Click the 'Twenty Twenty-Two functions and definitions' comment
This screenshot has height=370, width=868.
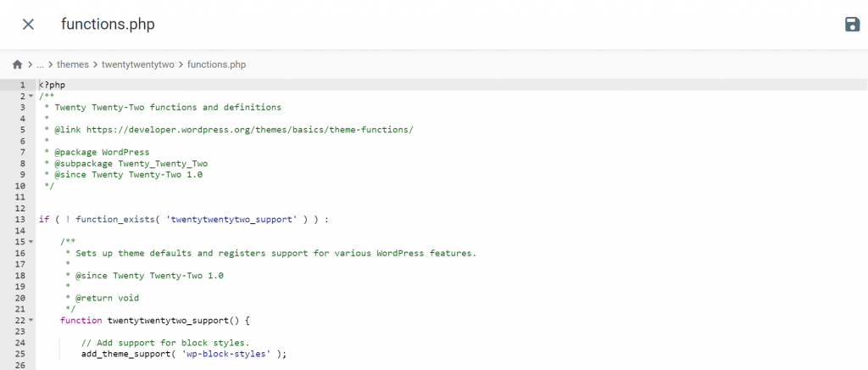[x=168, y=108]
